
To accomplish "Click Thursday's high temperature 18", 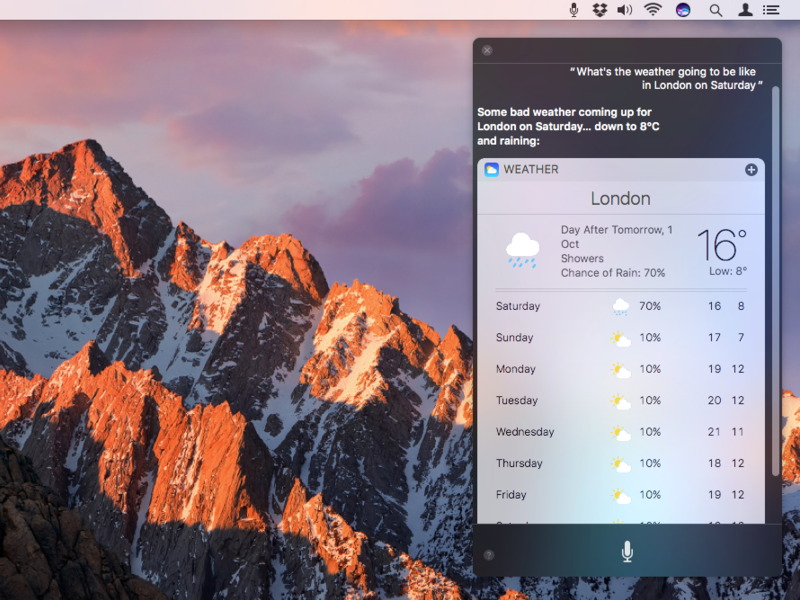I will [x=714, y=463].
